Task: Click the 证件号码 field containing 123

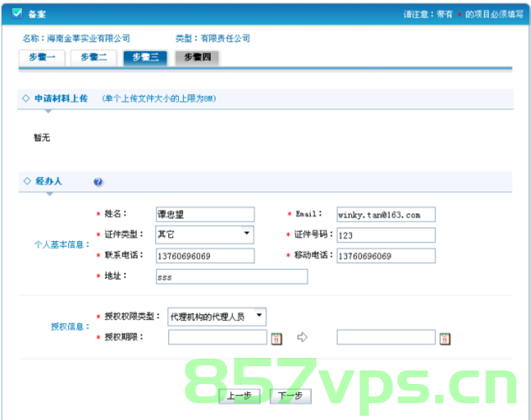Action: 386,235
